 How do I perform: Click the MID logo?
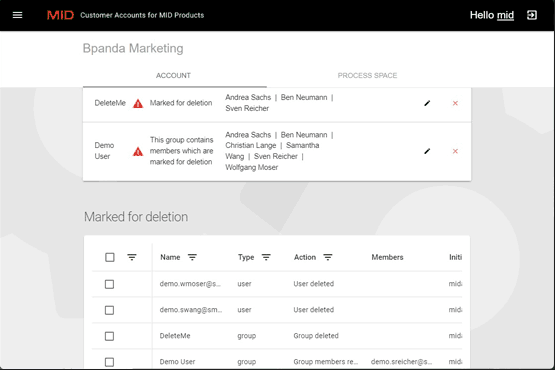(60, 15)
